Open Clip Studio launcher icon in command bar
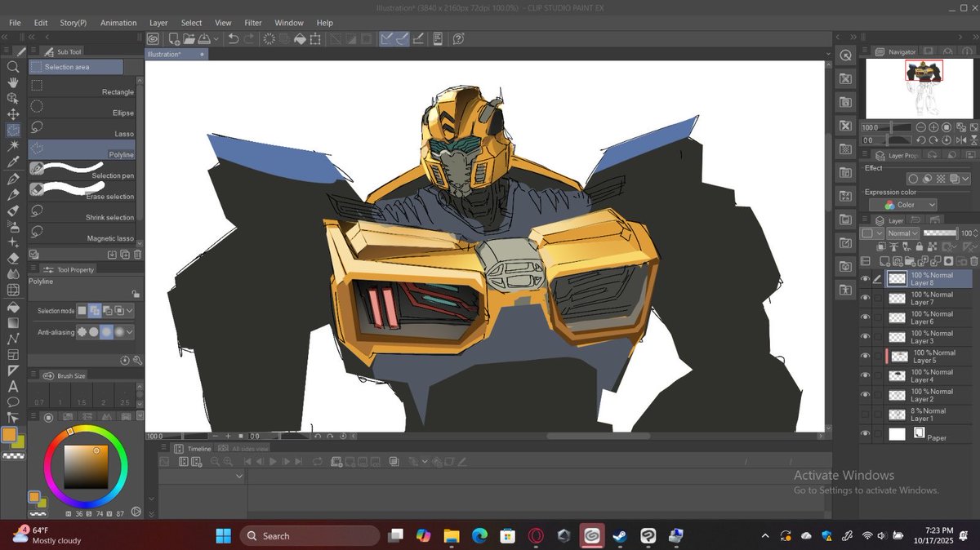This screenshot has height=550, width=980. click(x=153, y=38)
